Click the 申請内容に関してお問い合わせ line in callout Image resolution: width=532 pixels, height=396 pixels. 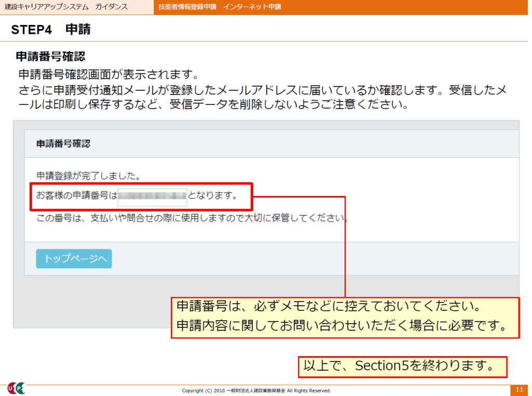341,326
